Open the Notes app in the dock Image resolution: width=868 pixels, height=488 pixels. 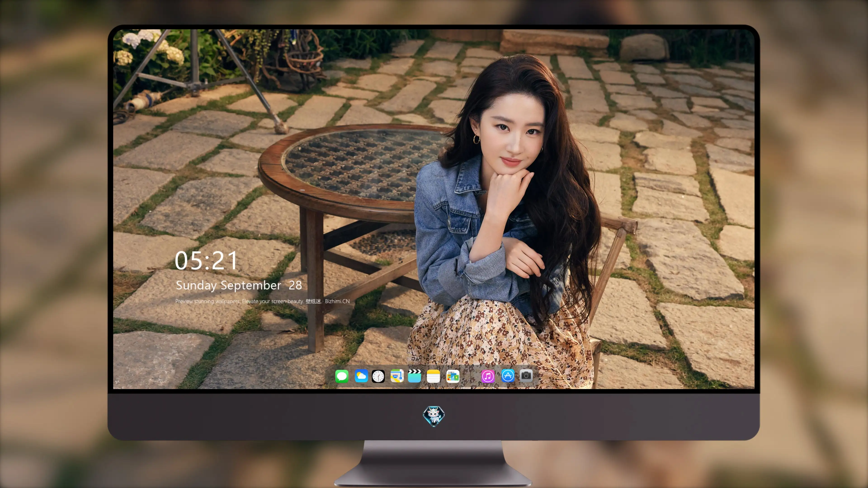pyautogui.click(x=433, y=376)
